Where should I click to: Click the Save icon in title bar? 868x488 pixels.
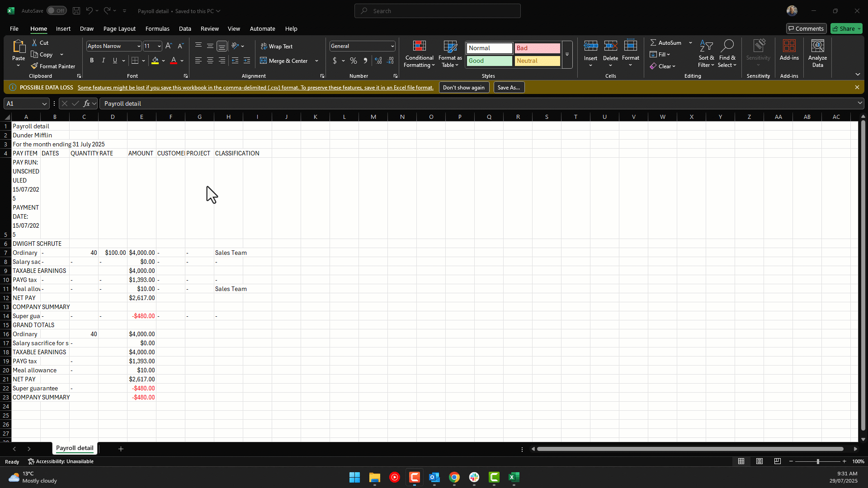76,11
